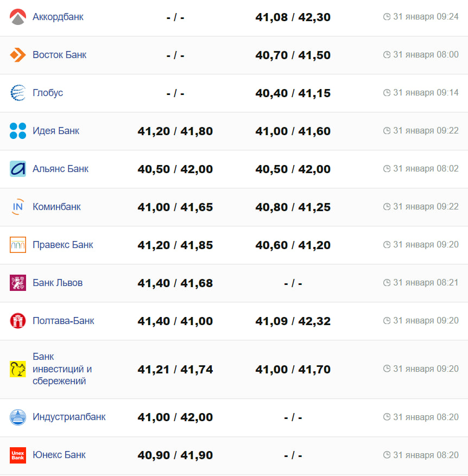
Task: Click the Unex Bank red logo
Action: [x=18, y=455]
